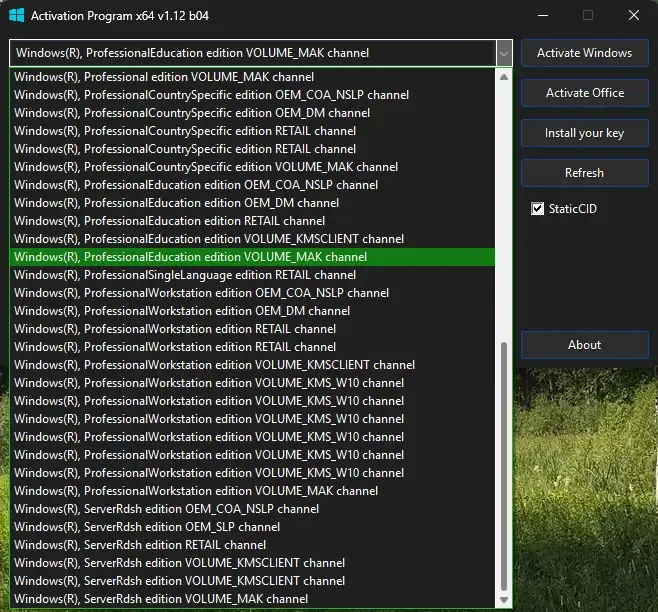Click the Refresh button
658x612 pixels.
click(585, 173)
